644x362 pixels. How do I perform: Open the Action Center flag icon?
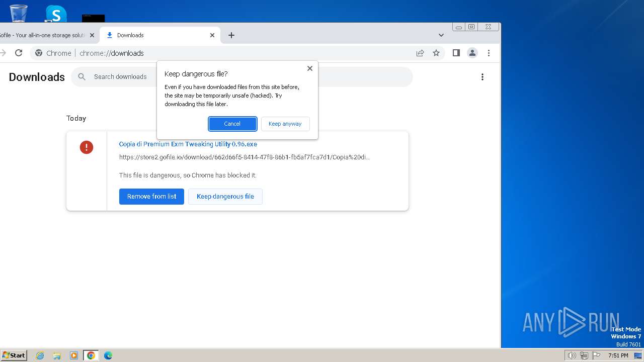[596, 355]
